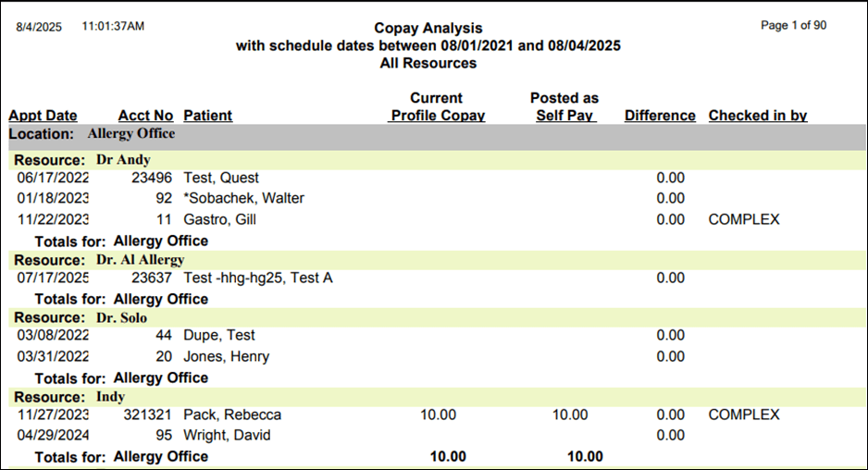This screenshot has width=868, height=470.
Task: Click the Acct No column header
Action: tap(145, 116)
